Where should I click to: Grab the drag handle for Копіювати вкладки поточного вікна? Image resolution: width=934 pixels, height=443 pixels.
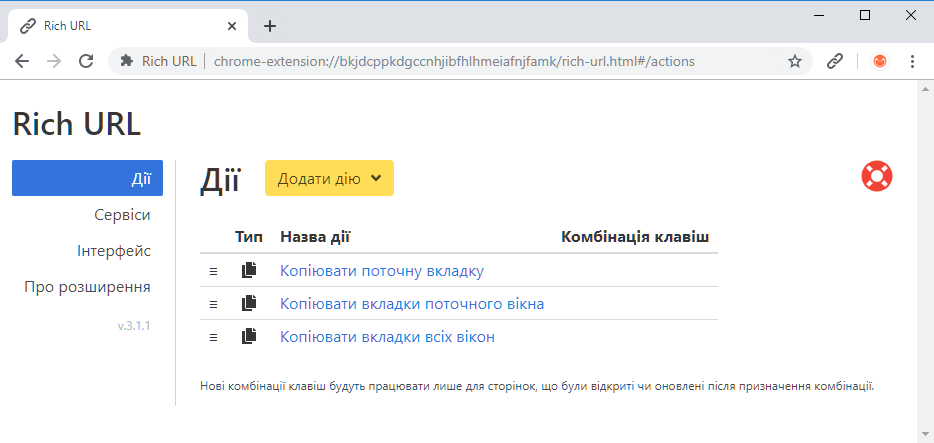(x=213, y=304)
